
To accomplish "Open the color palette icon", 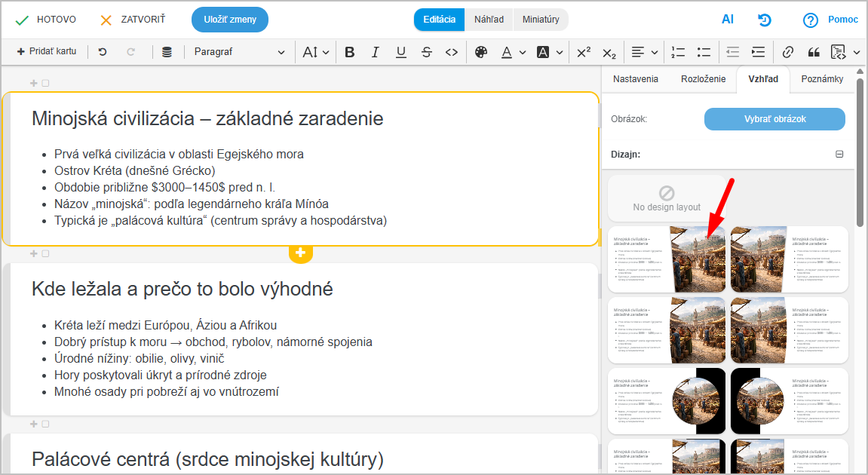I will coord(481,52).
